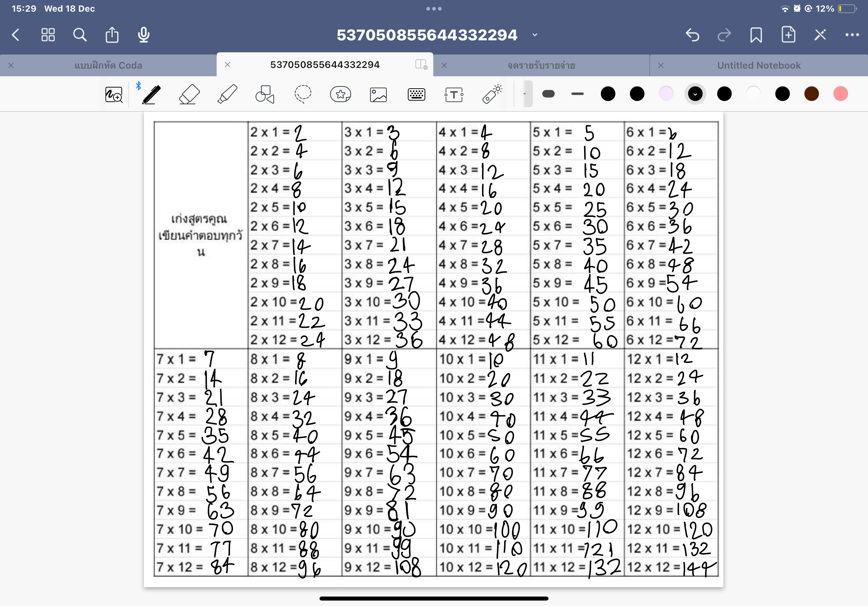
Task: Activate the Laser pointer tool
Action: (x=492, y=94)
